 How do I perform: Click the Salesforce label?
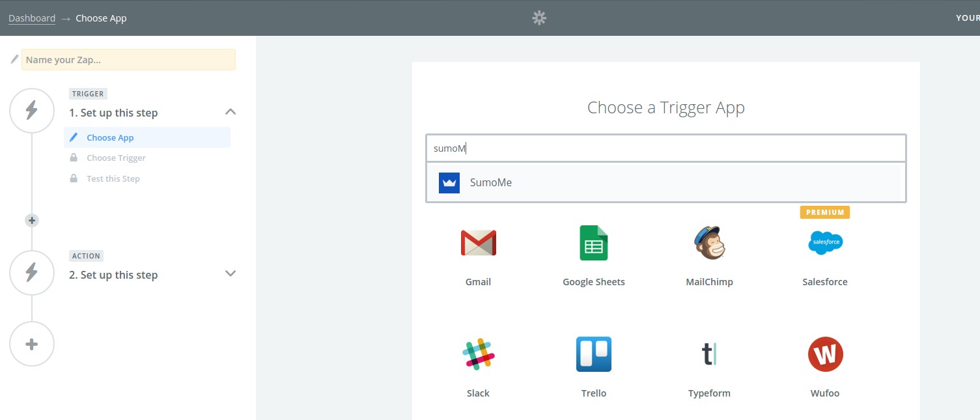tap(825, 282)
